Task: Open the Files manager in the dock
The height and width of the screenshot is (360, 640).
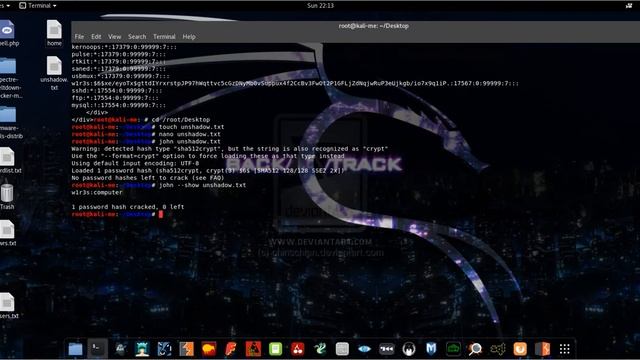Action: click(x=76, y=349)
